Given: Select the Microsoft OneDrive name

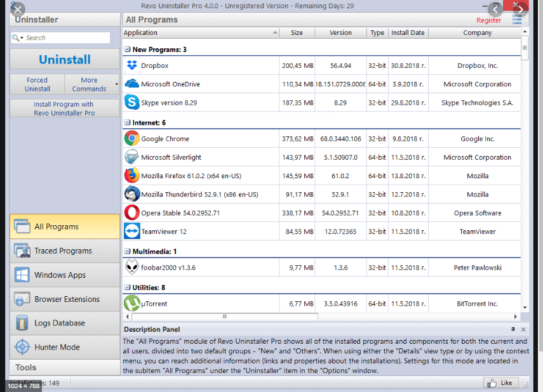Looking at the screenshot, I should tap(170, 84).
